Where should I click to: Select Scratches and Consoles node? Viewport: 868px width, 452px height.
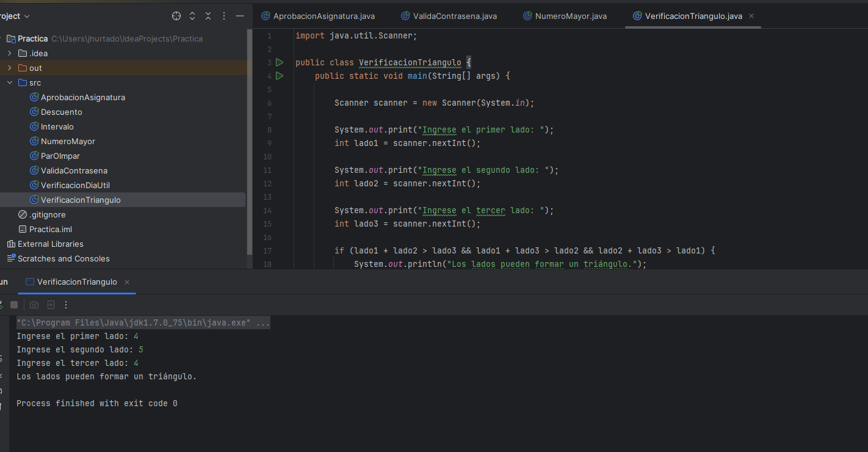[63, 258]
